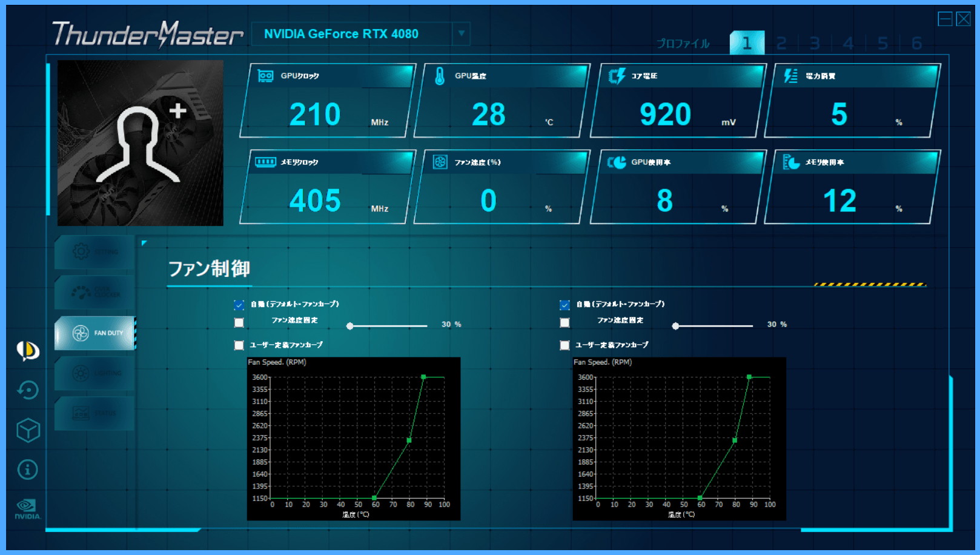Open the info (i) icon
This screenshot has width=980, height=555.
pos(28,470)
